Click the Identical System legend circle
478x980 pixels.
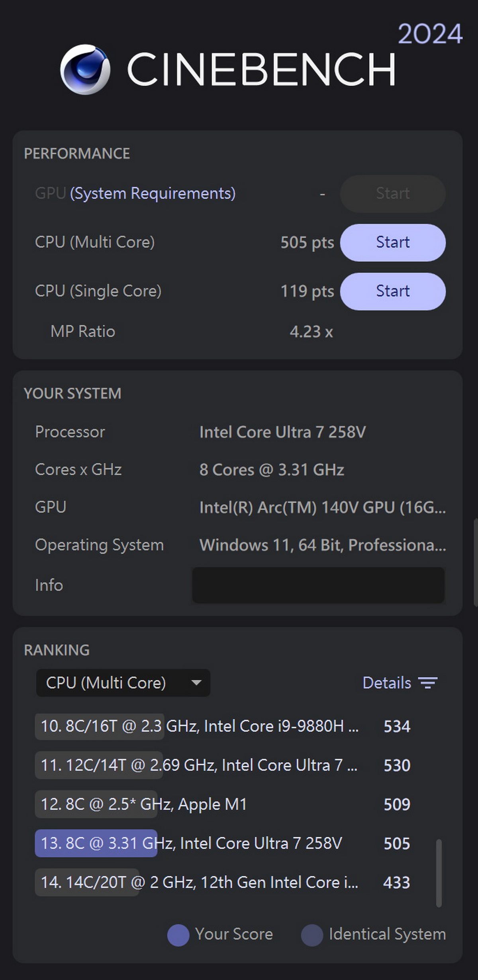pyautogui.click(x=312, y=935)
